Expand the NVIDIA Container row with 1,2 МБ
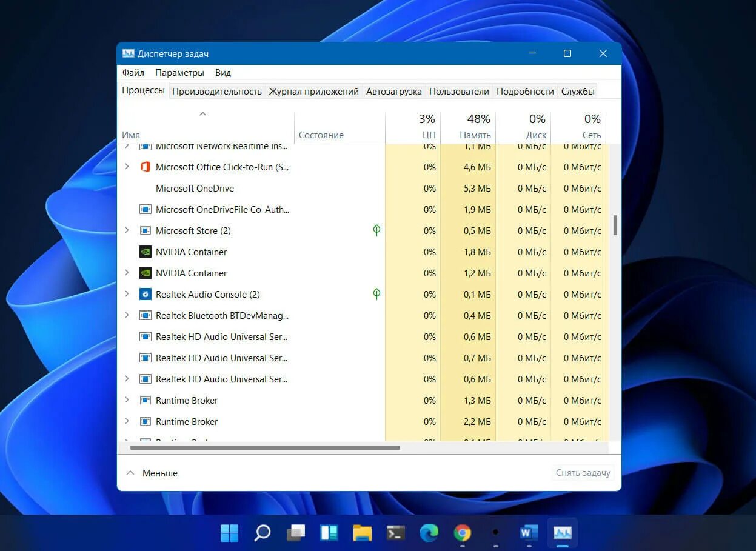Viewport: 756px width, 551px height. pyautogui.click(x=127, y=272)
